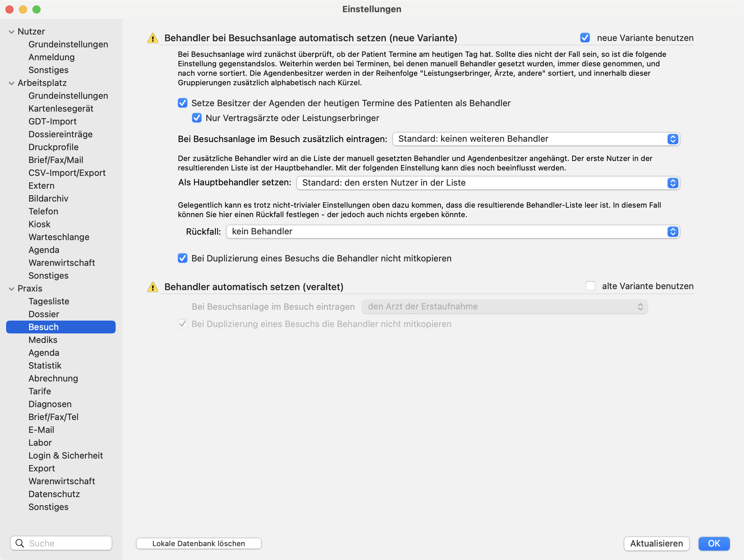Select Extern in the sidebar
The image size is (744, 560).
(41, 186)
